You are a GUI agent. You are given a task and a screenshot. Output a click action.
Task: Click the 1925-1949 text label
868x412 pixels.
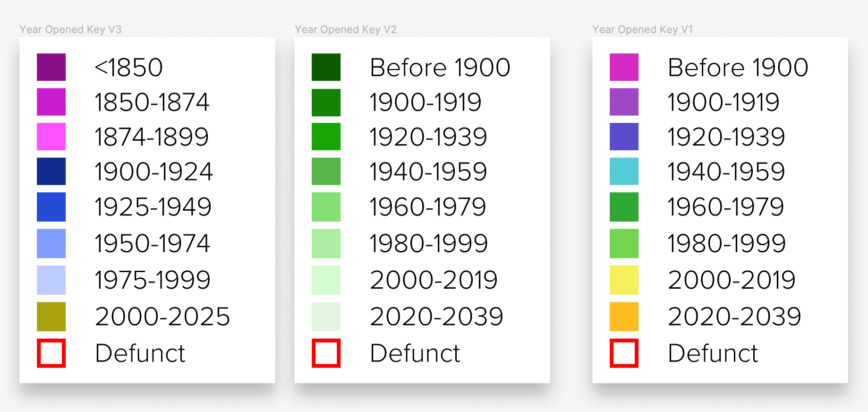153,207
